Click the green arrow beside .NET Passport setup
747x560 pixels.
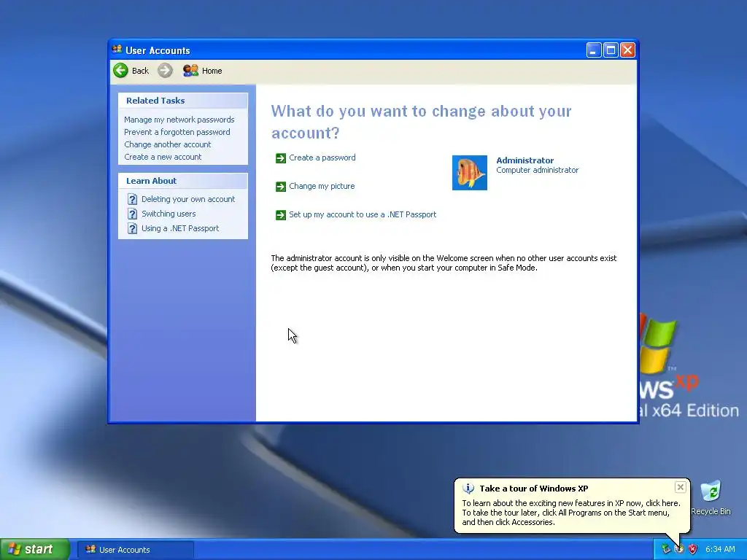tap(281, 215)
